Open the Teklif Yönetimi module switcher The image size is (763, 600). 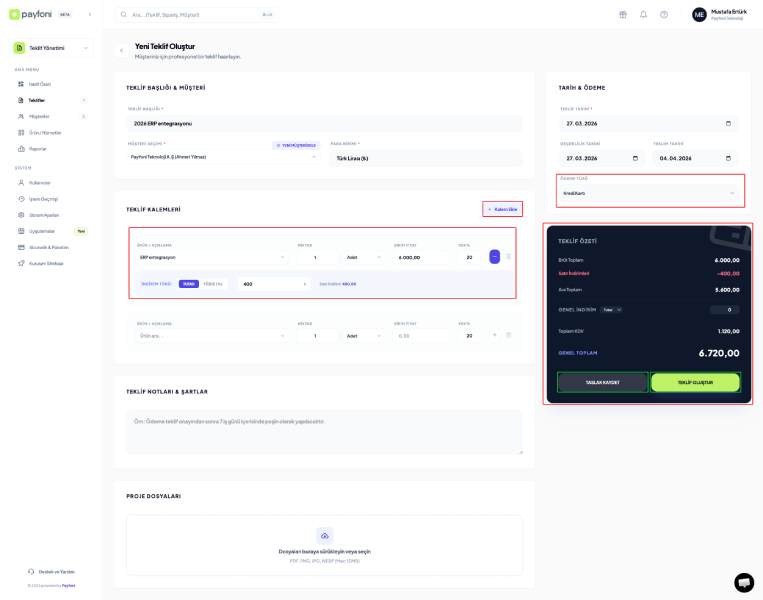(x=52, y=48)
